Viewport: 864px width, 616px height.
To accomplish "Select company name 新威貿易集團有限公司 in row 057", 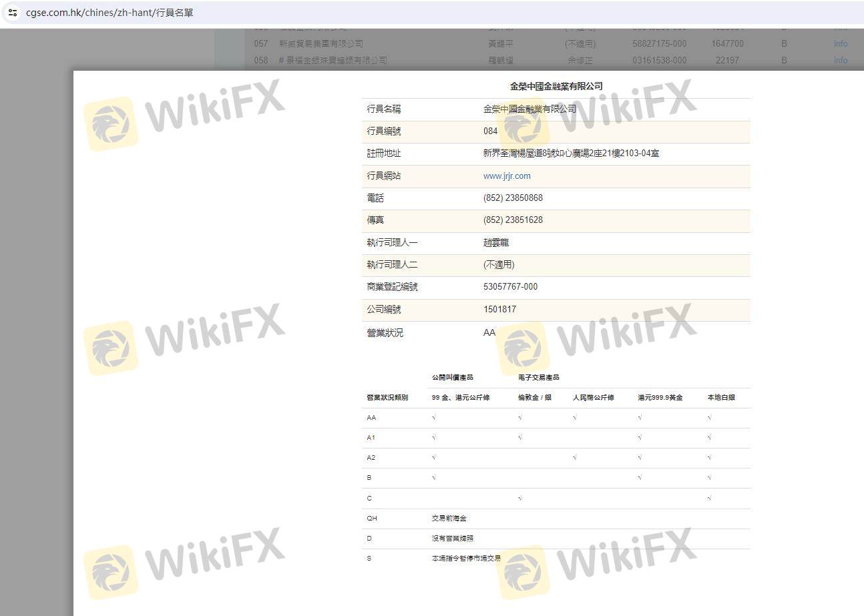I will 321,44.
